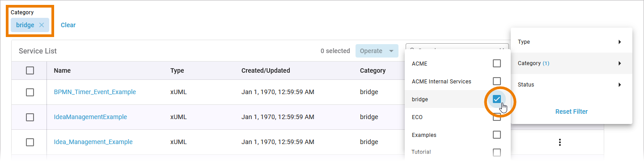The width and height of the screenshot is (644, 161).
Task: Remove the bridge category filter chip
Action: tap(42, 25)
